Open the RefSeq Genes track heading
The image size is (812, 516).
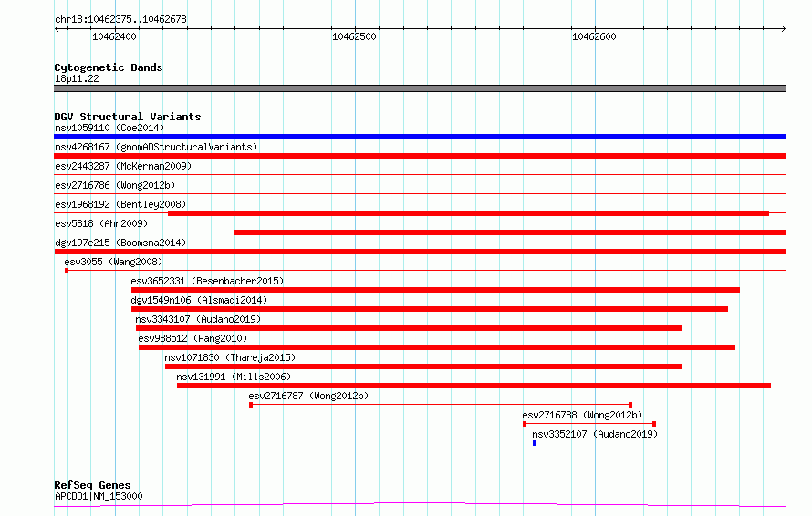click(x=92, y=485)
